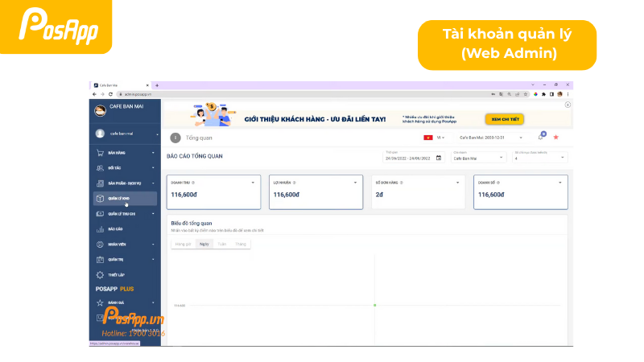
Task: Expand the Sản phẩm - Dịch vụ arrow
Action: 153,183
